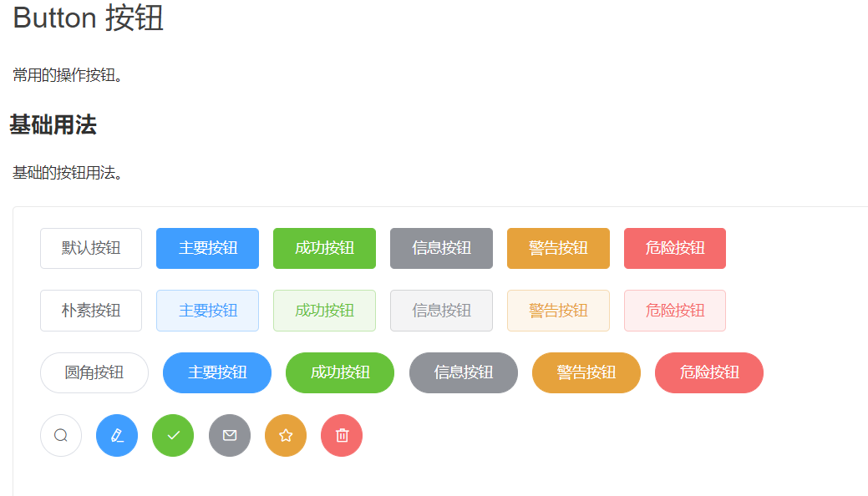The height and width of the screenshot is (496, 868).
Task: Click the light red plain 危险按钮
Action: 675,311
